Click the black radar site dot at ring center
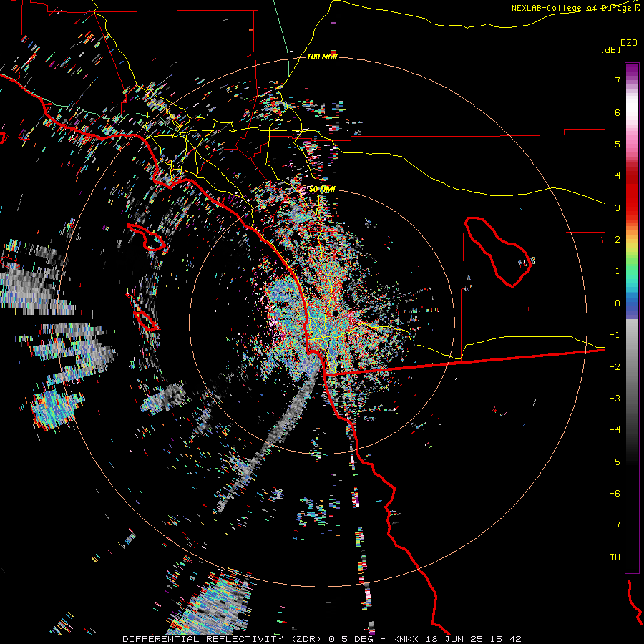 click(x=336, y=314)
